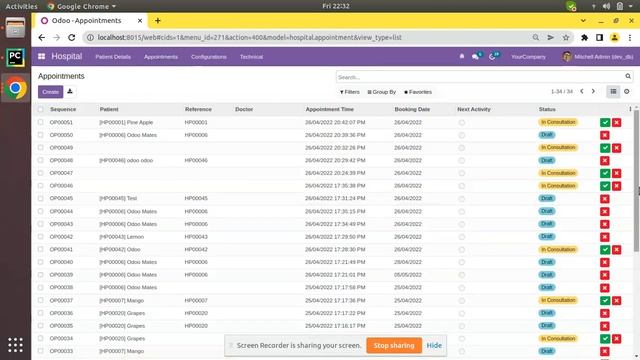
Task: Select the OP00051 row checkbox
Action: coord(40,122)
